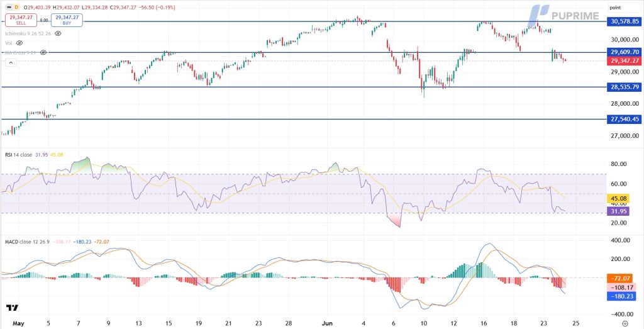
Task: Click the pink MACD histogram label -108.17
Action: coord(621,287)
